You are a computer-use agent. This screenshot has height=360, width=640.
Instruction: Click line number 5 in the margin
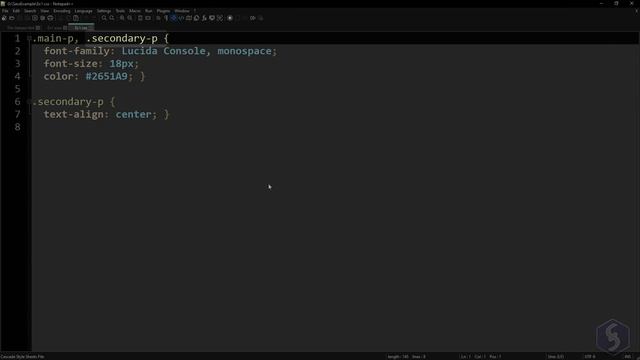click(x=17, y=89)
